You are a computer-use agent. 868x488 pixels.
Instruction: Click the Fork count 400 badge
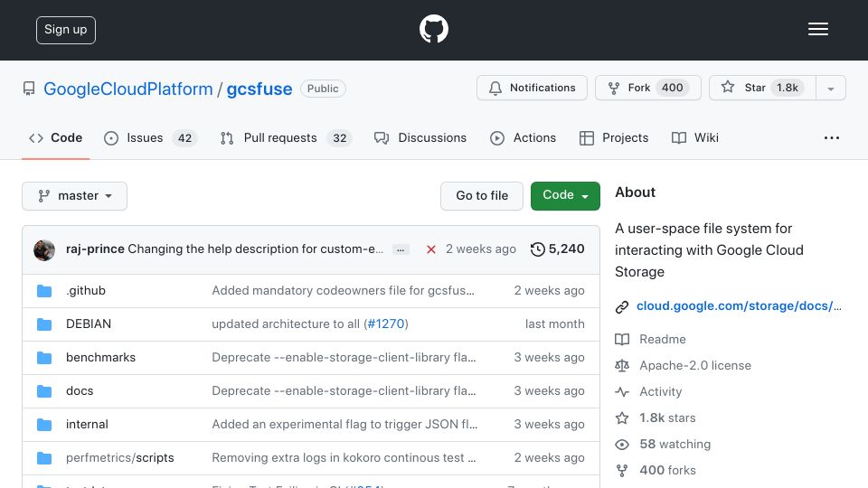[672, 88]
